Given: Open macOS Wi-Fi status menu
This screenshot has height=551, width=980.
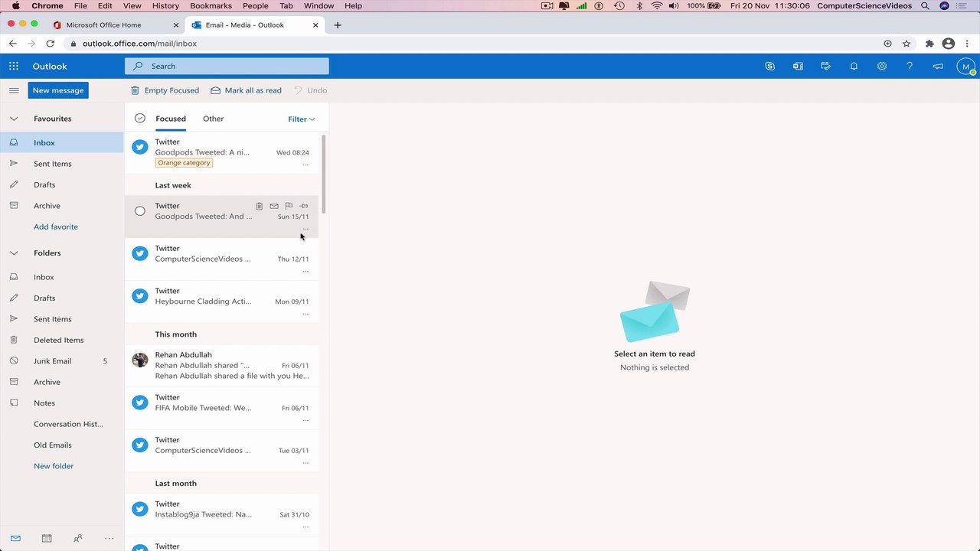Looking at the screenshot, I should [x=657, y=5].
